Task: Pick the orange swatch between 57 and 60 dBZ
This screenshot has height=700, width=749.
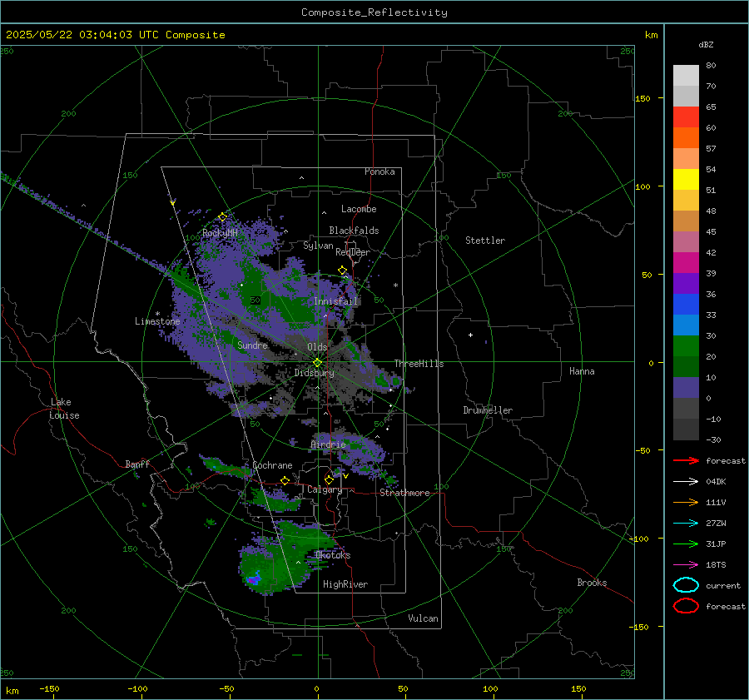Action: point(686,138)
